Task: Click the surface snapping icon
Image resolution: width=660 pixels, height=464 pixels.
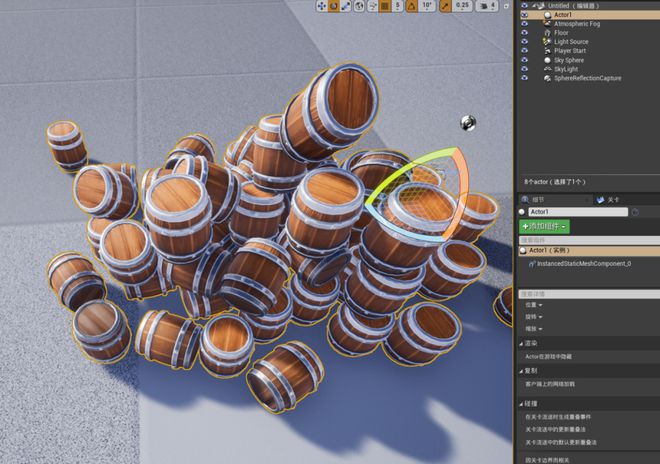Action: 373,6
